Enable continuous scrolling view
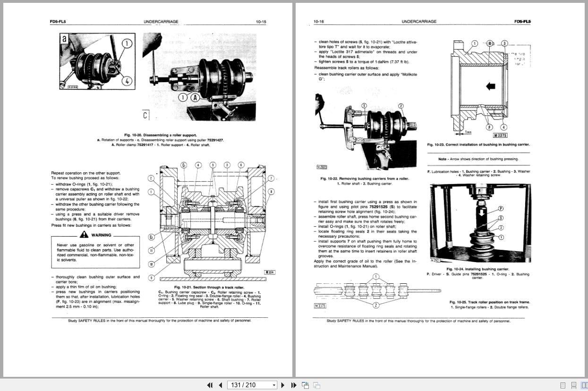 click(573, 385)
